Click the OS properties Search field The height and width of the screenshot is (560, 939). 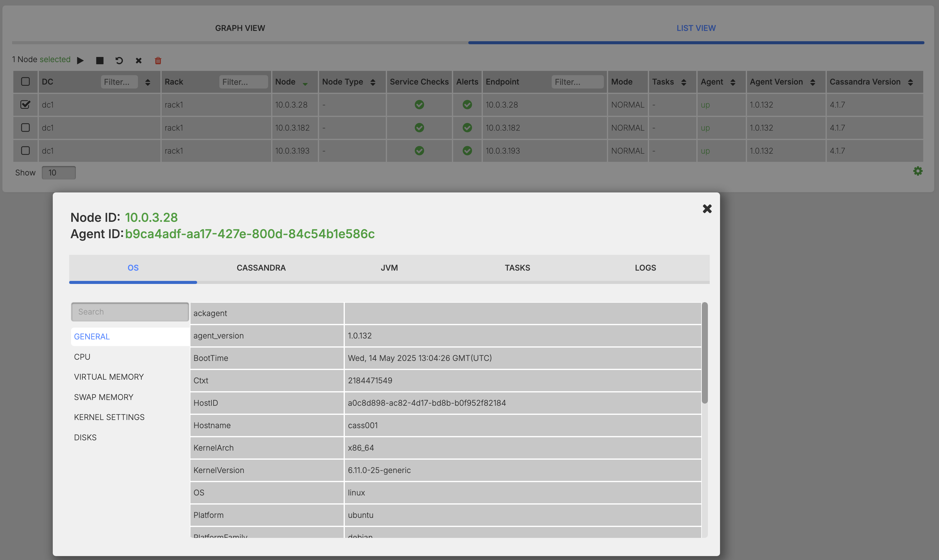click(130, 312)
